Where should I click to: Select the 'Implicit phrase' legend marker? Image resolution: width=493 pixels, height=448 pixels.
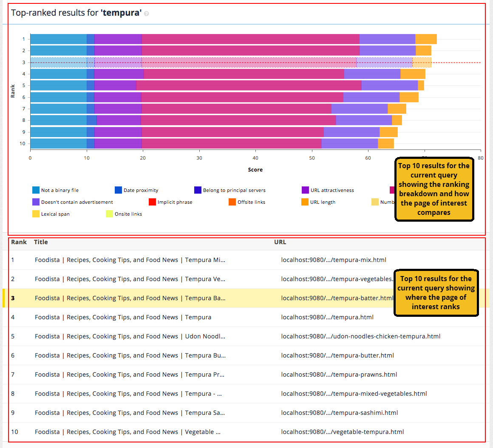click(x=152, y=202)
